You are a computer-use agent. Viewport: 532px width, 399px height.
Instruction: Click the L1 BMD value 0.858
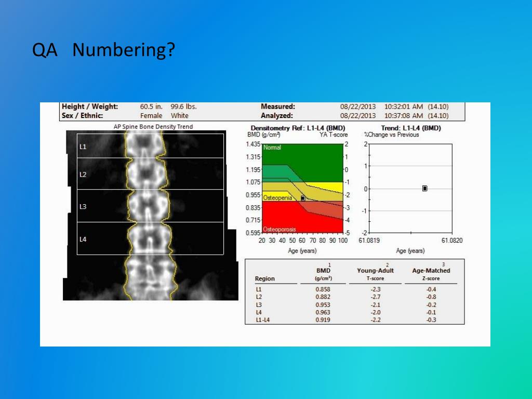point(323,289)
